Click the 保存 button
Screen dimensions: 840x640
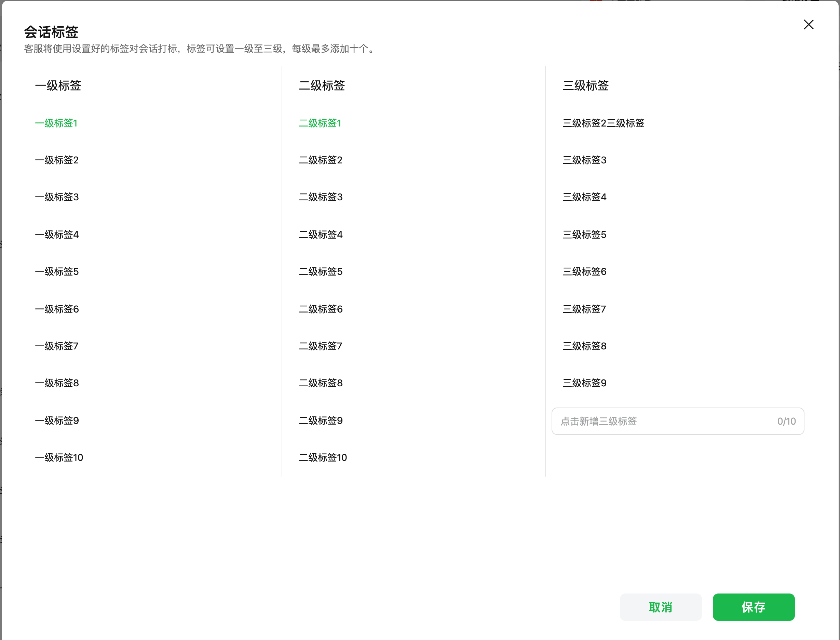(x=753, y=607)
